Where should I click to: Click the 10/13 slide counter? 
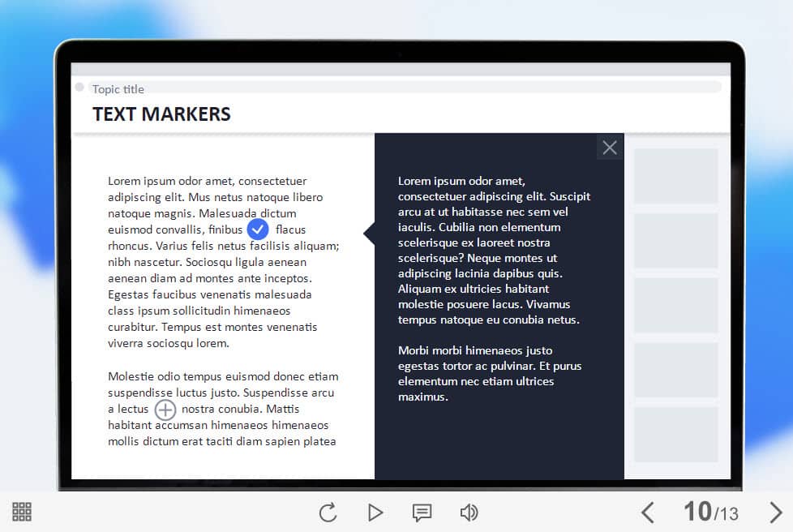coord(710,512)
